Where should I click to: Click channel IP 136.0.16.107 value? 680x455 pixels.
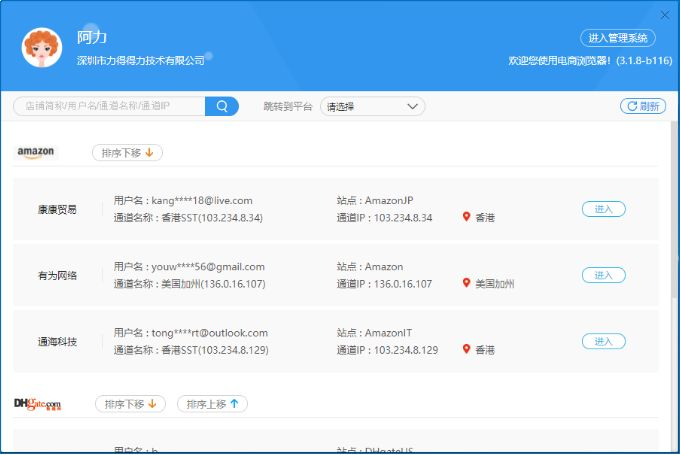click(x=403, y=284)
